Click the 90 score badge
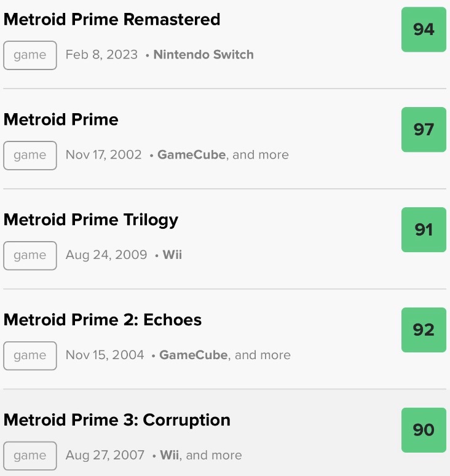 tap(424, 430)
